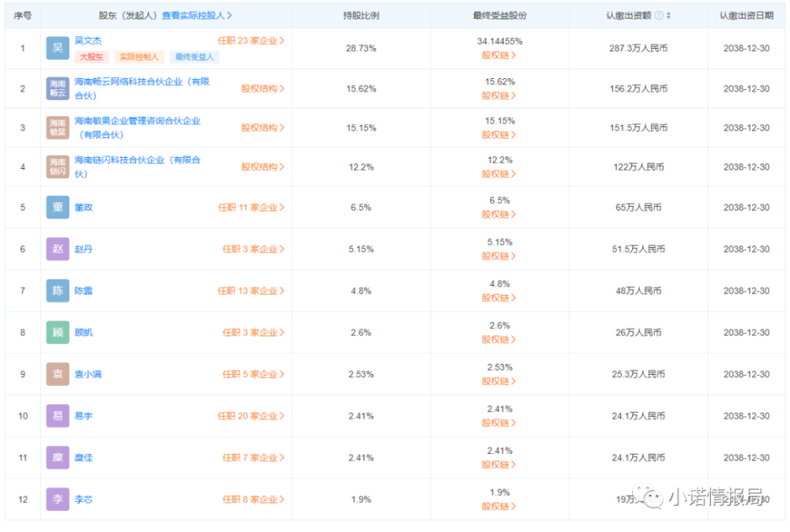The width and height of the screenshot is (790, 532).
Task: Click the 易 avatar icon for 易宇
Action: click(x=58, y=416)
